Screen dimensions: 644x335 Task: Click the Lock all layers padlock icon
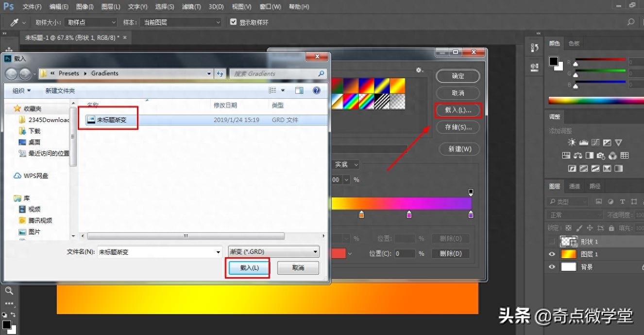click(x=612, y=228)
